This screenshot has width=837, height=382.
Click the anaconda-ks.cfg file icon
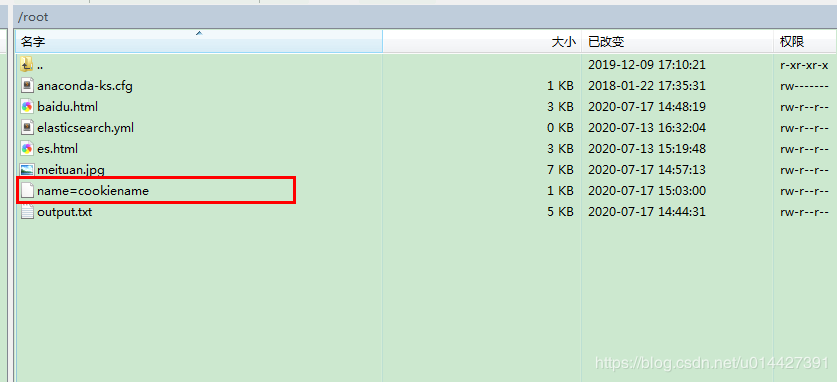(x=27, y=85)
